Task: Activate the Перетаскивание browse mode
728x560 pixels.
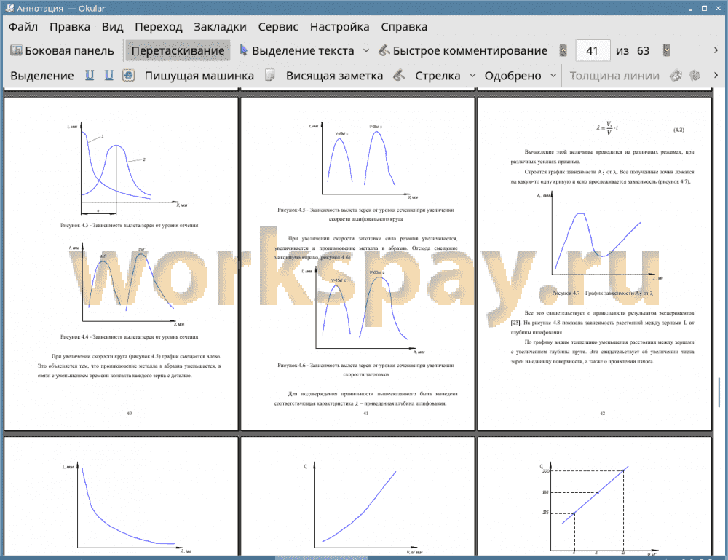Action: [x=178, y=51]
